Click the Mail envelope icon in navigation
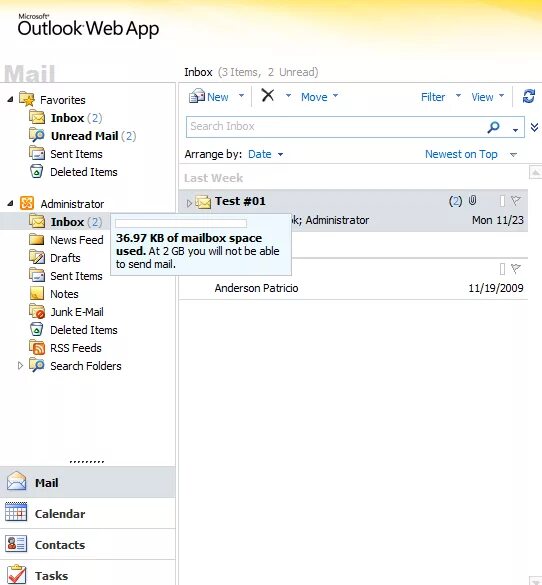Image resolution: width=542 pixels, height=585 pixels. (16, 481)
